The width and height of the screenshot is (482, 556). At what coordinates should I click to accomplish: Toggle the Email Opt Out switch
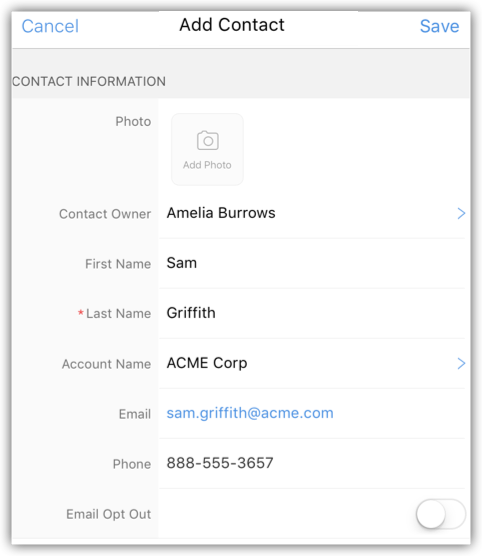(x=441, y=514)
